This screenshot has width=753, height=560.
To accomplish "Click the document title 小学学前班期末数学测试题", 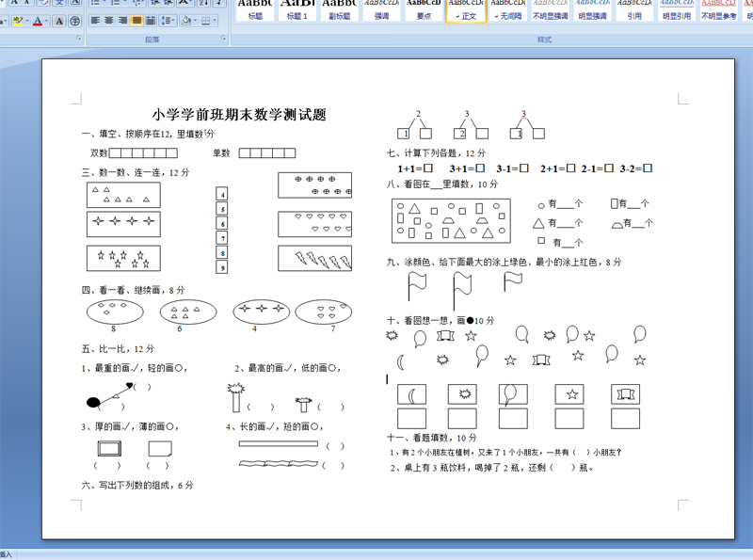I will click(239, 115).
